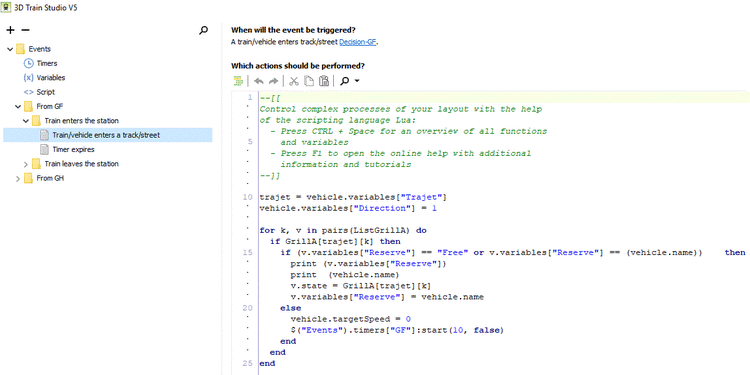Redo script edit
The height and width of the screenshot is (375, 750).
coord(274,81)
